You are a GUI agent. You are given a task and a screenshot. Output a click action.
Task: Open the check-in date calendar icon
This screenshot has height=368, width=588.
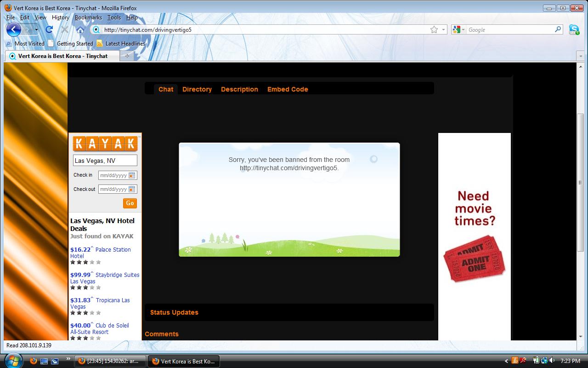(132, 175)
